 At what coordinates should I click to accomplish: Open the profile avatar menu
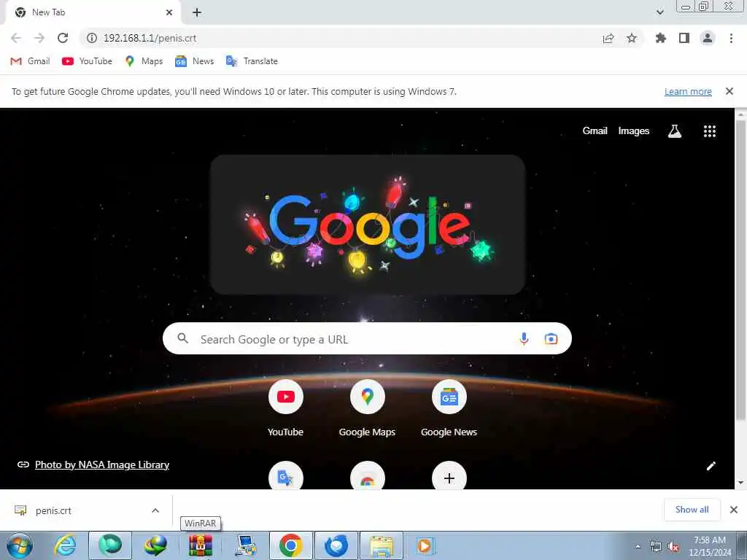708,38
